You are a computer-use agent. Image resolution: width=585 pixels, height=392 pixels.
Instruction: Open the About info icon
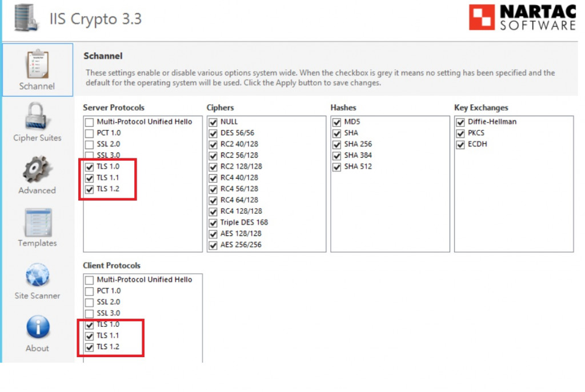pyautogui.click(x=38, y=327)
